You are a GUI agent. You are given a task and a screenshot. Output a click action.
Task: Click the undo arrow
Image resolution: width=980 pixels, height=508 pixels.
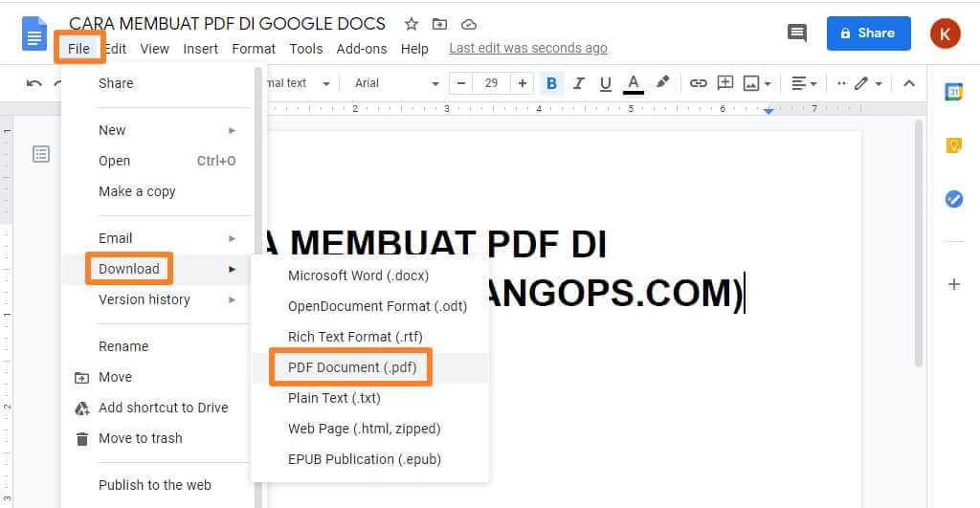pos(34,83)
